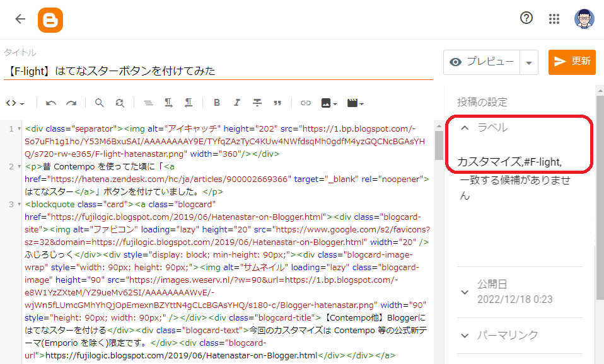604x364 pixels.
Task: Click the orange 更新 update button
Action: (572, 62)
